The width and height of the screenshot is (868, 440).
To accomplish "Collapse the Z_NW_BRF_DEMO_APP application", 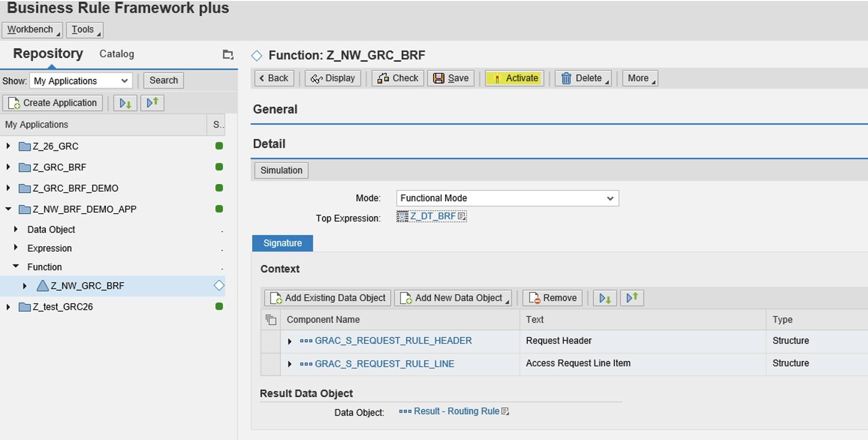I will click(x=8, y=209).
